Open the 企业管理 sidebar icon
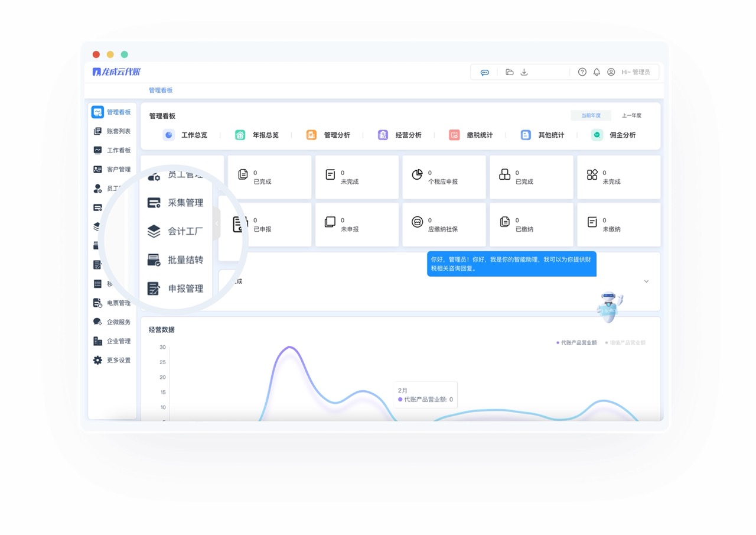 (x=97, y=341)
